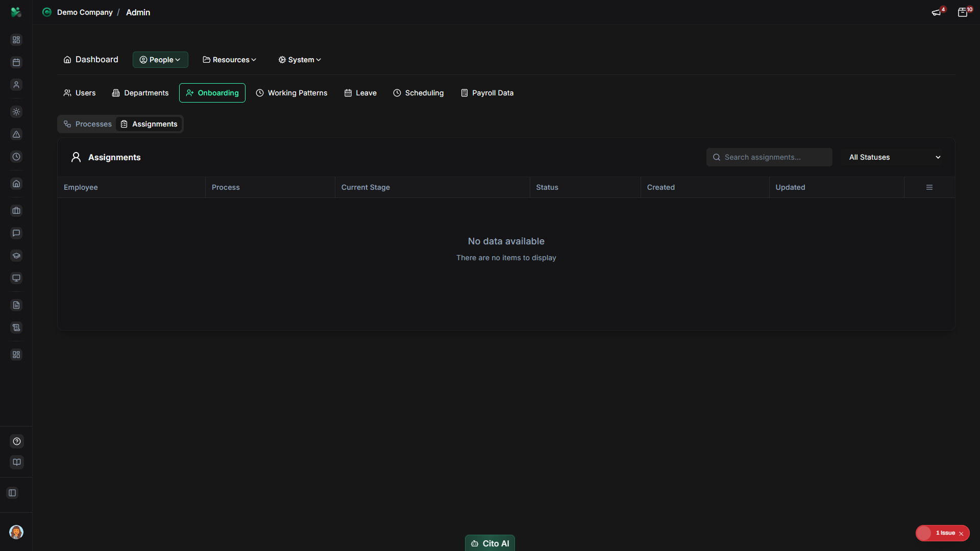Open the inbox icon showing 10 items
The width and height of the screenshot is (980, 551).
pyautogui.click(x=963, y=12)
